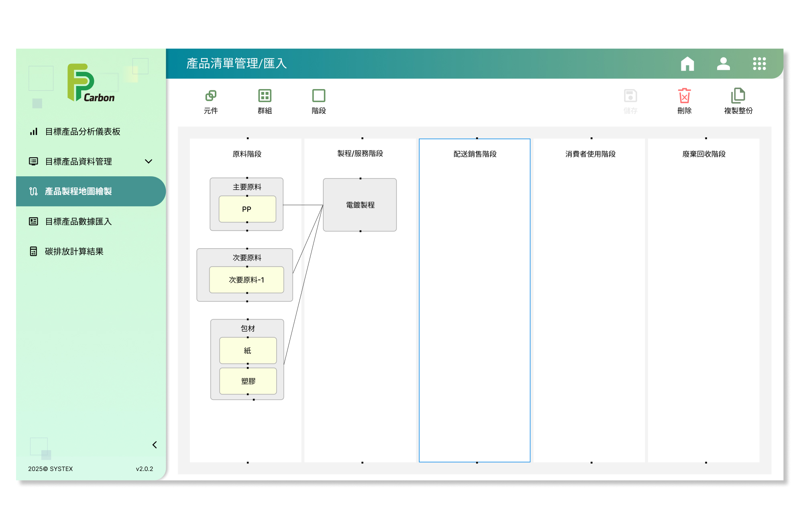This screenshot has width=803, height=532.
Task: Expand the 目標產品資料管理 submenu chevron
Action: point(149,161)
